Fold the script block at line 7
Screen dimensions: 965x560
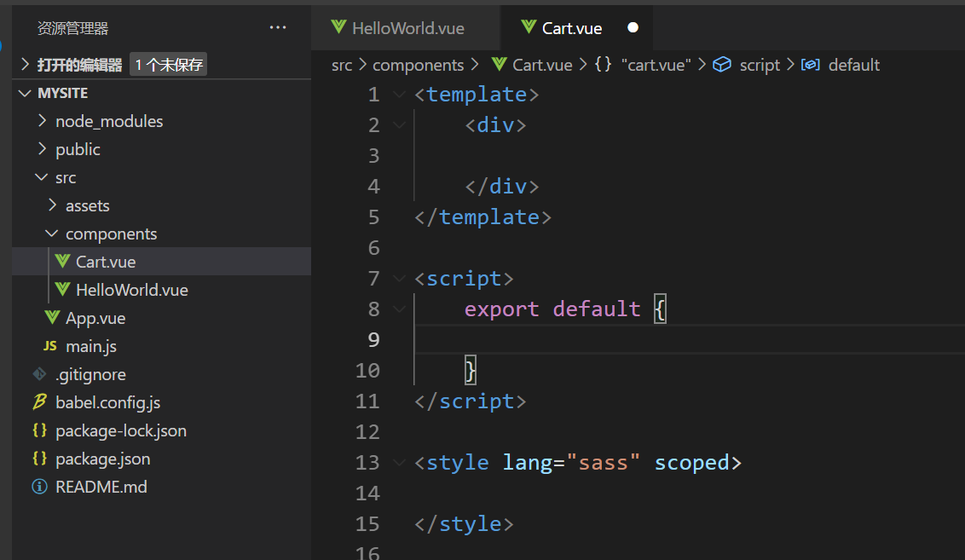tap(399, 279)
